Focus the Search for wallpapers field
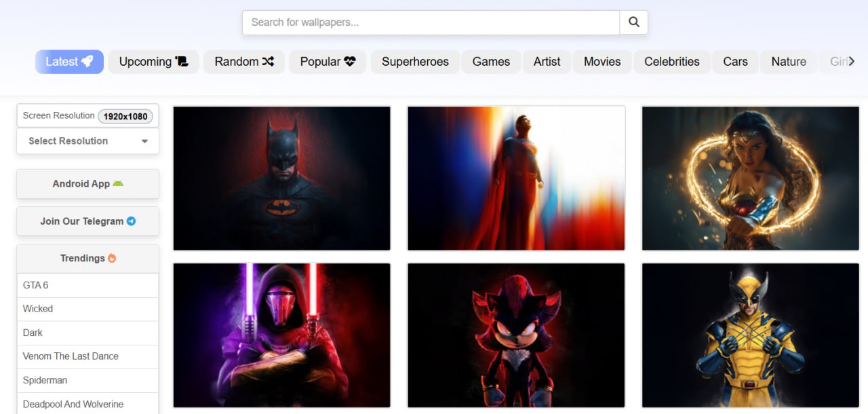 [x=431, y=22]
